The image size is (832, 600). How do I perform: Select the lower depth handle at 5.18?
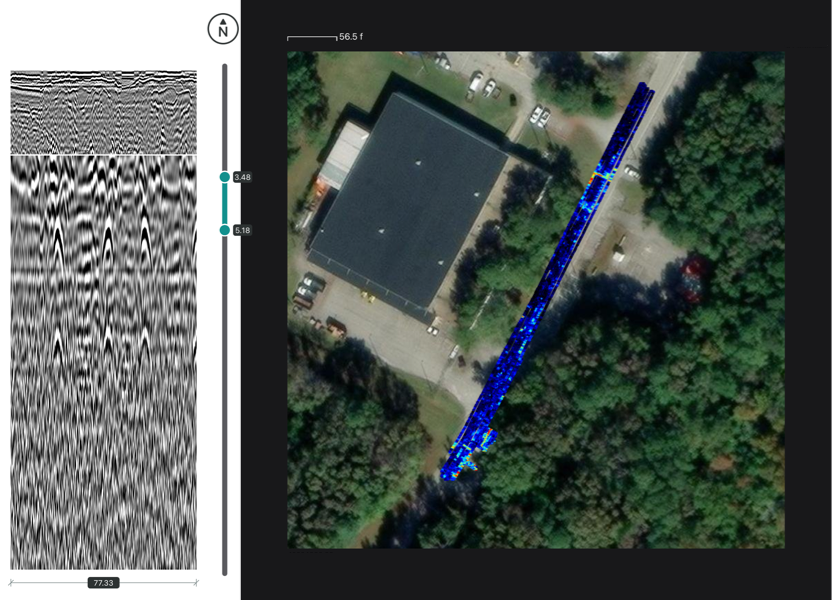point(225,230)
